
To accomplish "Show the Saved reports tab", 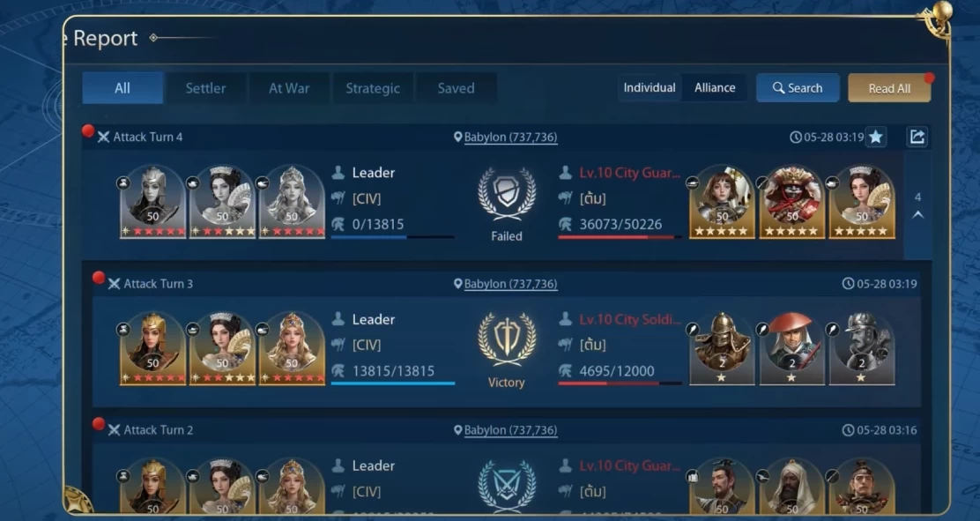I will point(457,88).
